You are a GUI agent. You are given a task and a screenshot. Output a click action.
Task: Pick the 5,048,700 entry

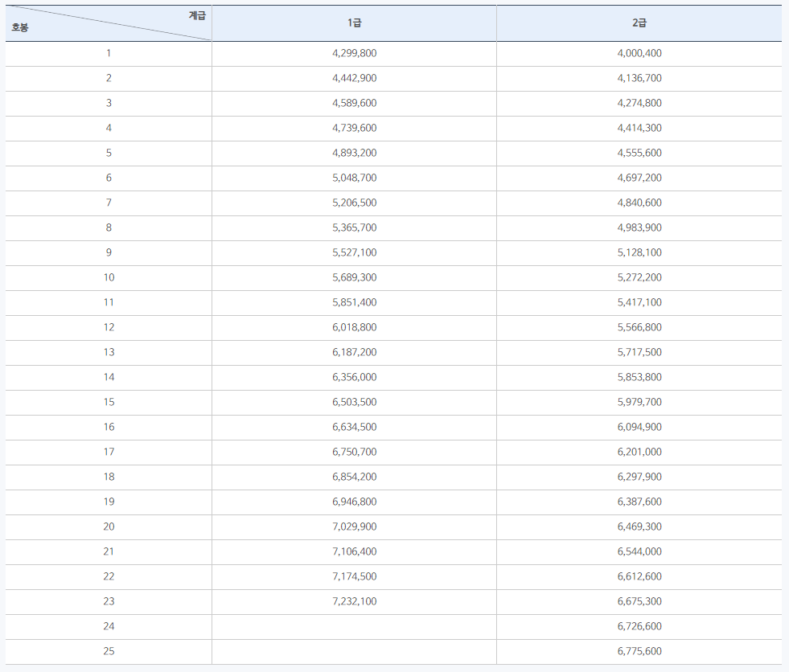354,178
